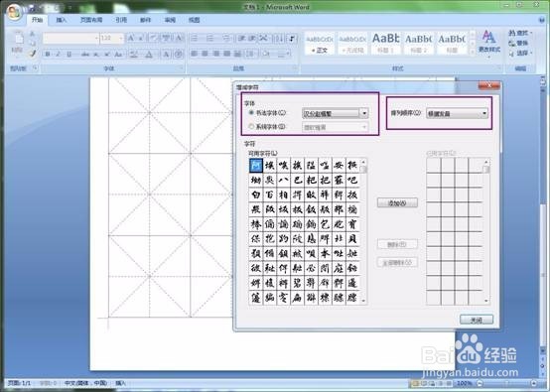The width and height of the screenshot is (550, 392).
Task: Select the 系统字体 radio button
Action: coord(251,126)
